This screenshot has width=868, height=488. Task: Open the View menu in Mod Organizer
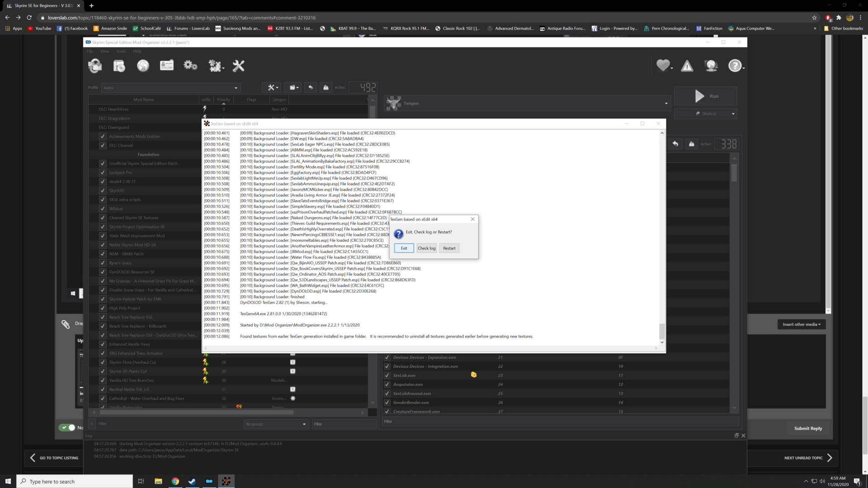click(x=104, y=51)
